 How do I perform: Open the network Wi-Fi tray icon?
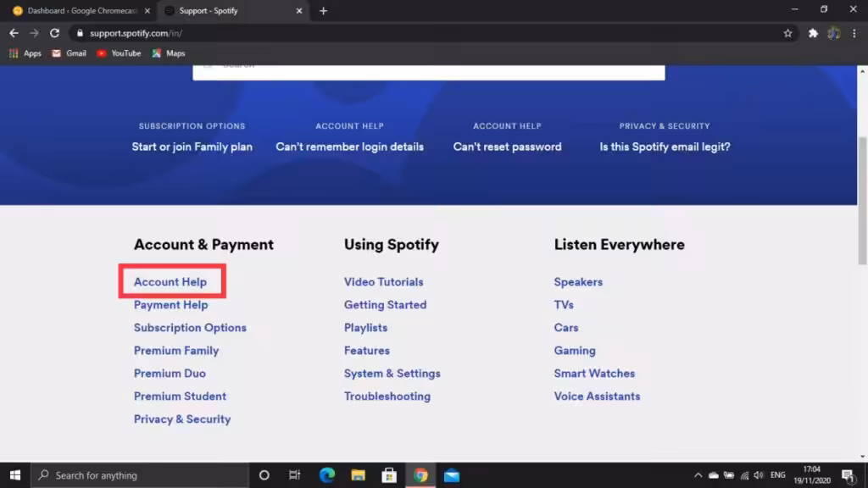744,475
